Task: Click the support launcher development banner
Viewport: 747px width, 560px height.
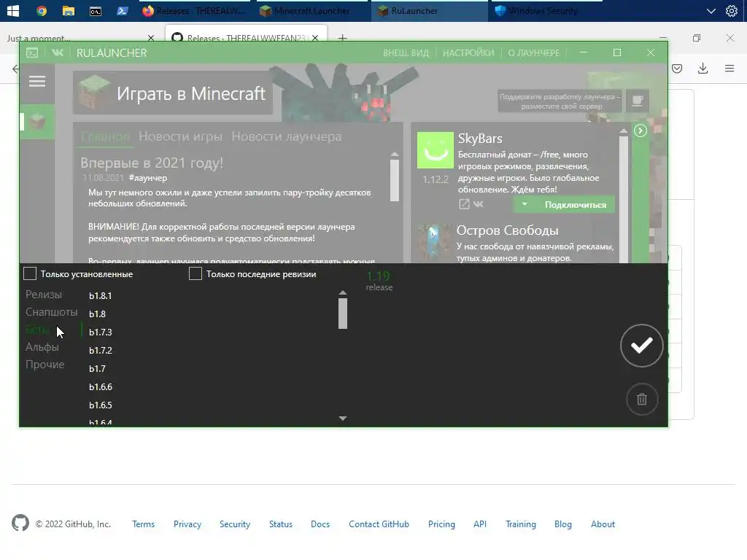Action: pos(560,101)
